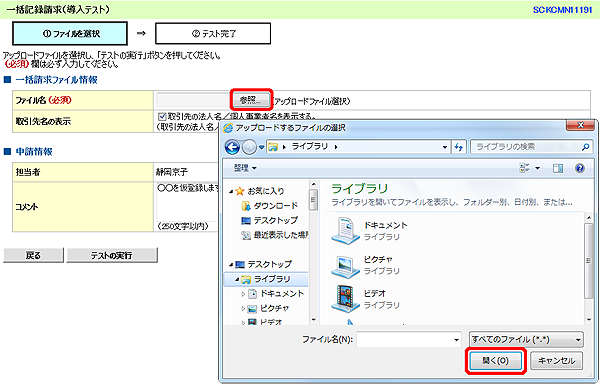Click the star icon beside お気に入り

coord(240,191)
